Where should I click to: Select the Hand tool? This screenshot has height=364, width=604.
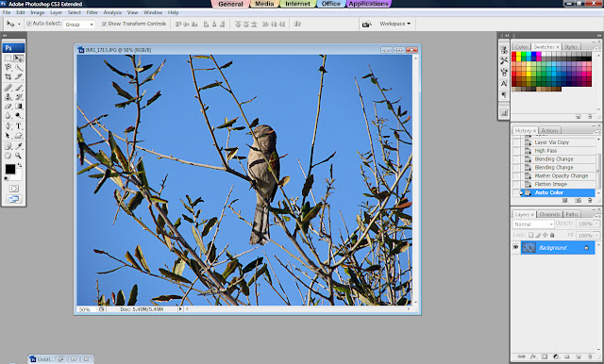pos(8,156)
